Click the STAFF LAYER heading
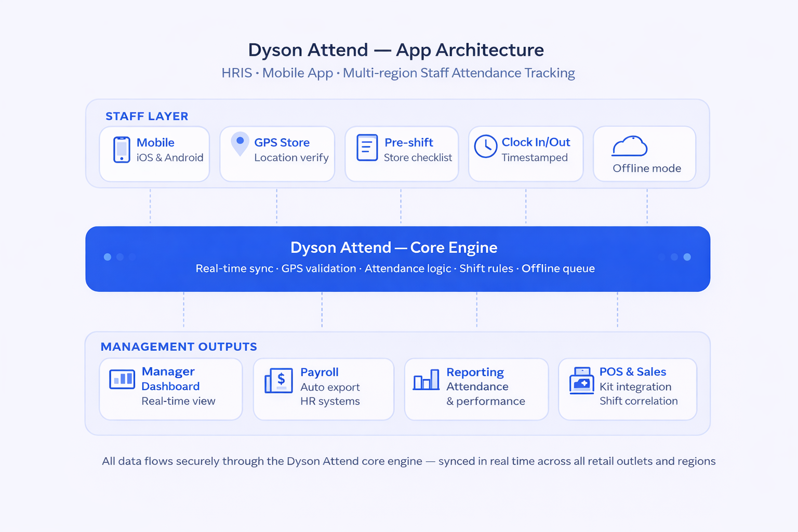The height and width of the screenshot is (532, 798). tap(147, 116)
